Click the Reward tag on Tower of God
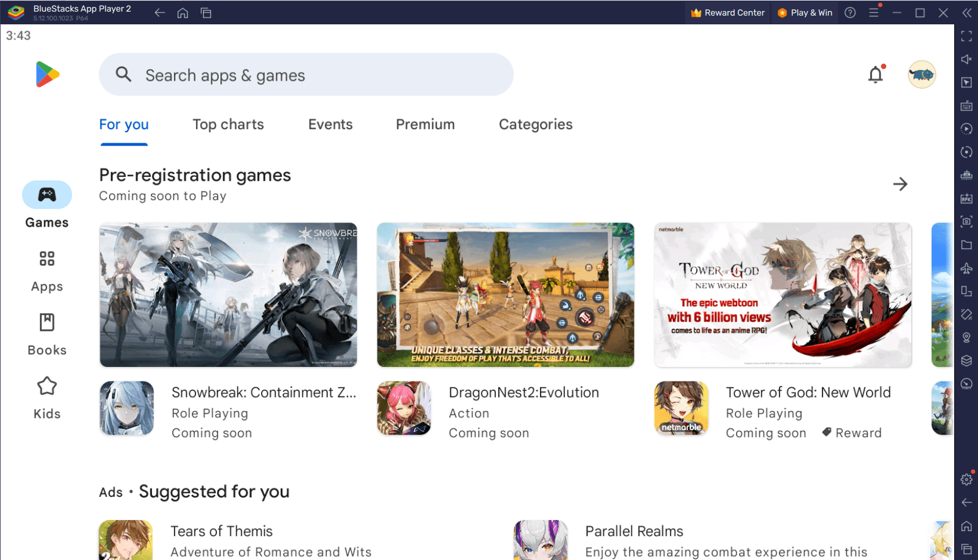 coord(852,433)
